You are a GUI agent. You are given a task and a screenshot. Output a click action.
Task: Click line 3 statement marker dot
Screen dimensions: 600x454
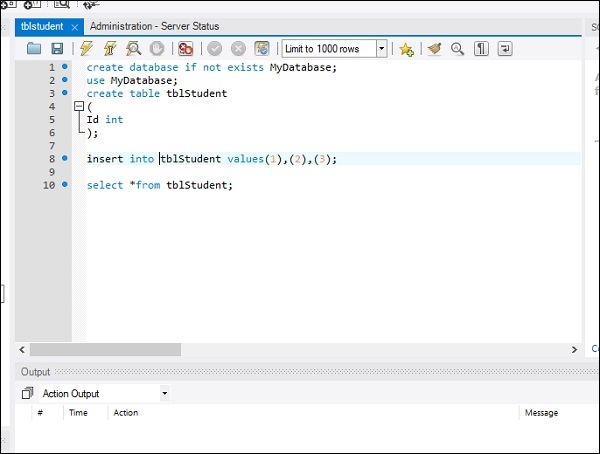pos(65,93)
